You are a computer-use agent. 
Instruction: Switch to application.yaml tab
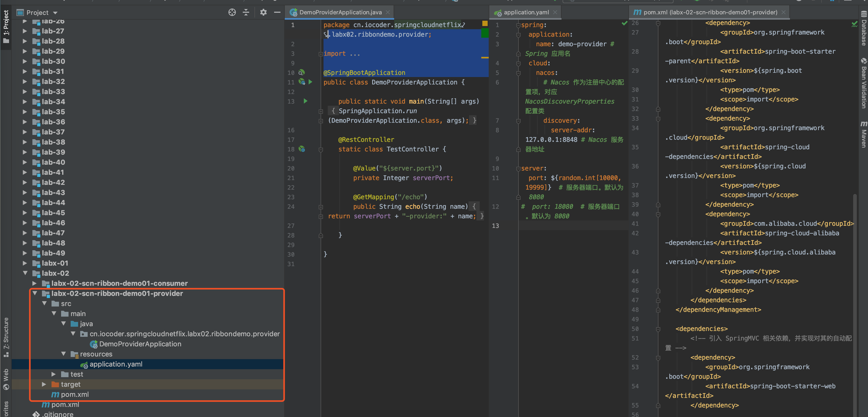click(x=526, y=12)
